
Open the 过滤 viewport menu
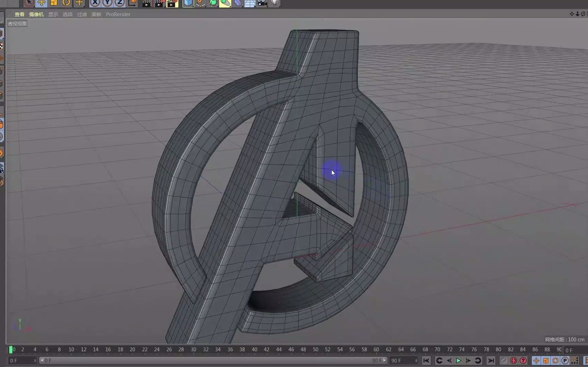tap(82, 14)
